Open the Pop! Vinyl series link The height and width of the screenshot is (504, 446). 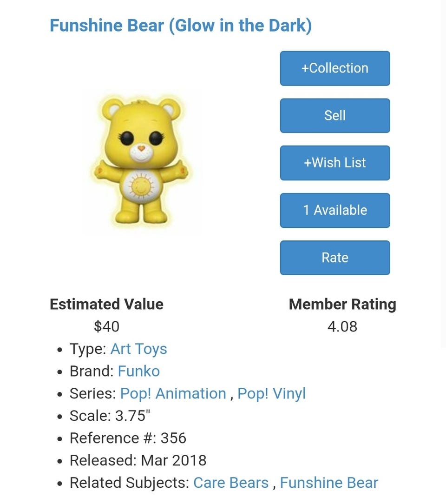[271, 394]
